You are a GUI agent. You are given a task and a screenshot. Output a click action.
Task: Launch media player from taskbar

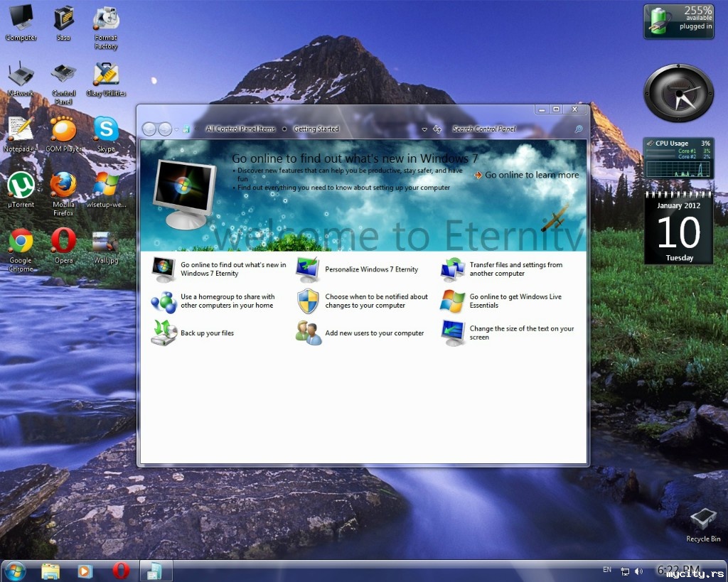[85, 571]
